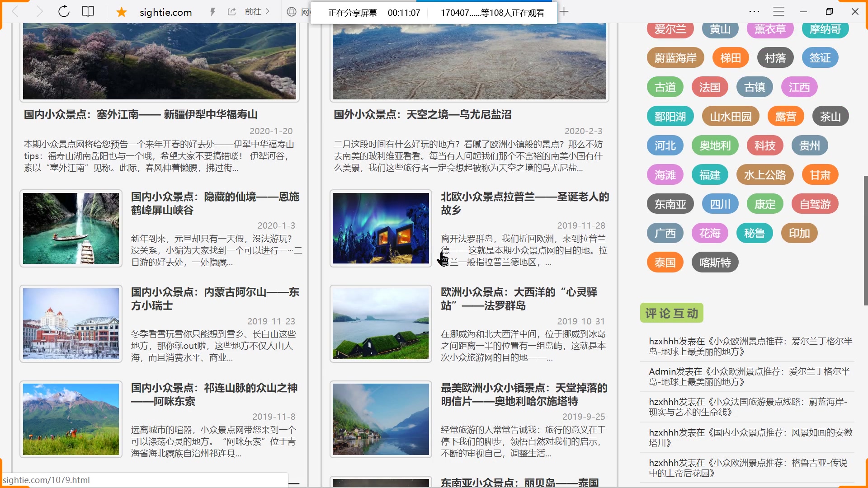Viewport: 868px width, 488px height.
Task: Open the share panel icon
Action: click(231, 11)
